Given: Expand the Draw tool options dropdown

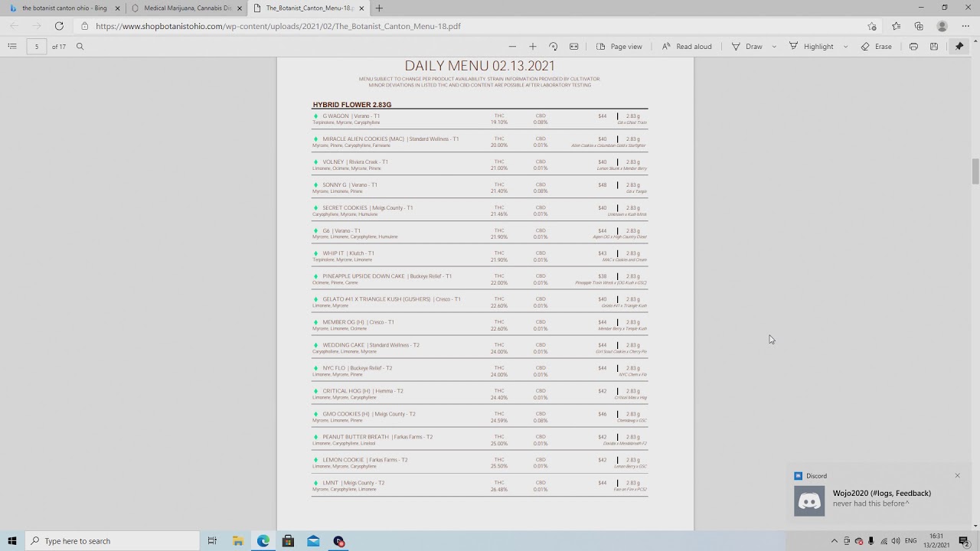Looking at the screenshot, I should [774, 47].
